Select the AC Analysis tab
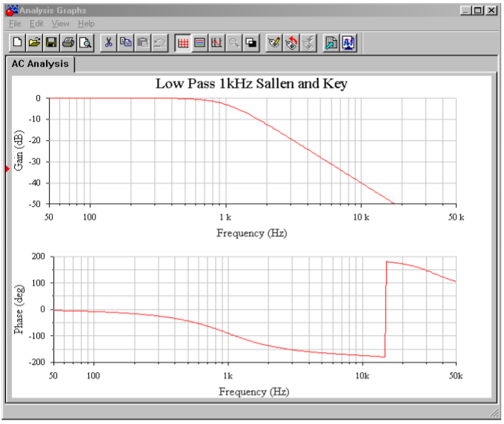The width and height of the screenshot is (504, 424). 40,64
